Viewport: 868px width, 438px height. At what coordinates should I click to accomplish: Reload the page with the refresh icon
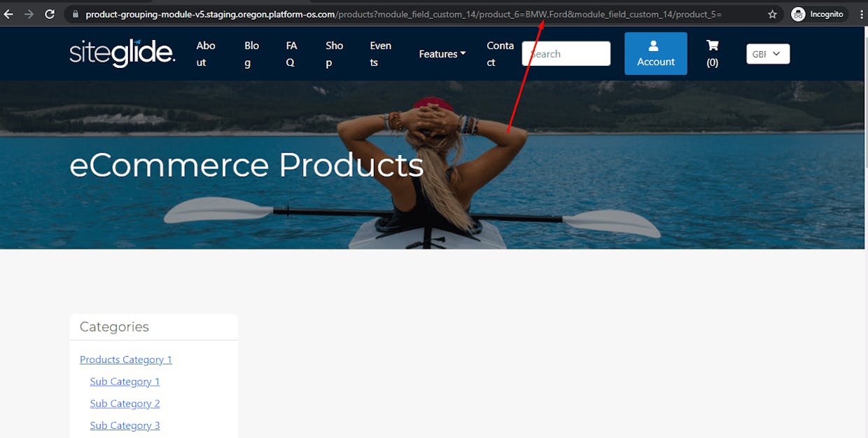[x=50, y=14]
